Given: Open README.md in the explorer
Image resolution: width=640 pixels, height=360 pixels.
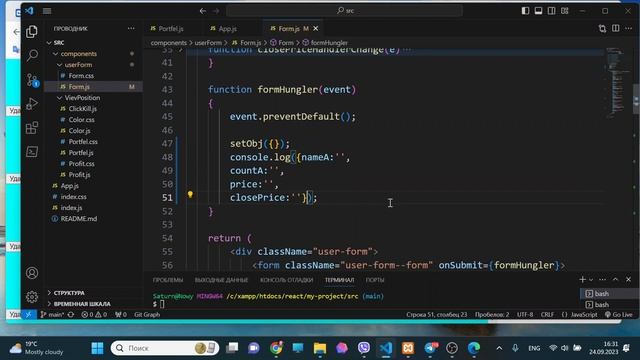Looking at the screenshot, I should (78, 219).
